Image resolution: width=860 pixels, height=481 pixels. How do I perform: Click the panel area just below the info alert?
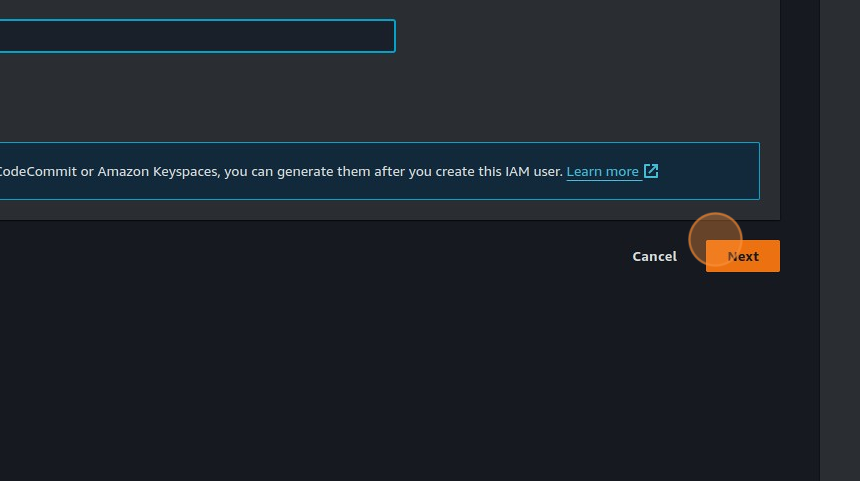click(400, 210)
